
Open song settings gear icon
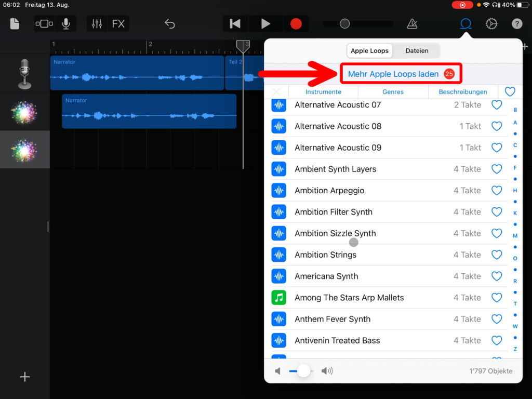tap(491, 24)
